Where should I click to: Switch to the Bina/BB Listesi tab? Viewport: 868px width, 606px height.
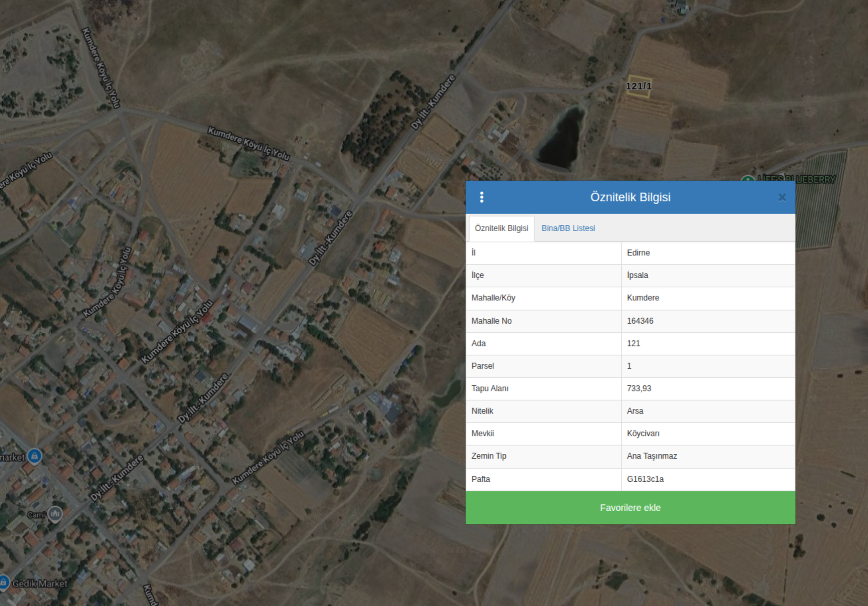(x=568, y=228)
